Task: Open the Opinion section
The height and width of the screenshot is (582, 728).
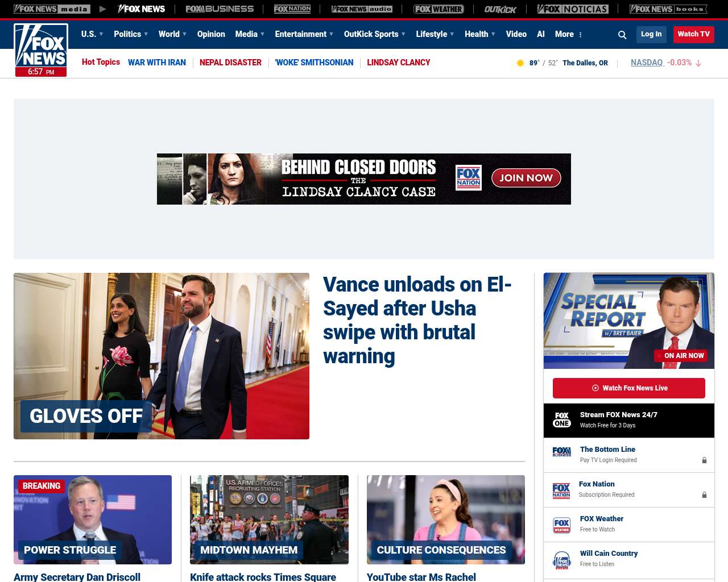Action: (x=211, y=34)
